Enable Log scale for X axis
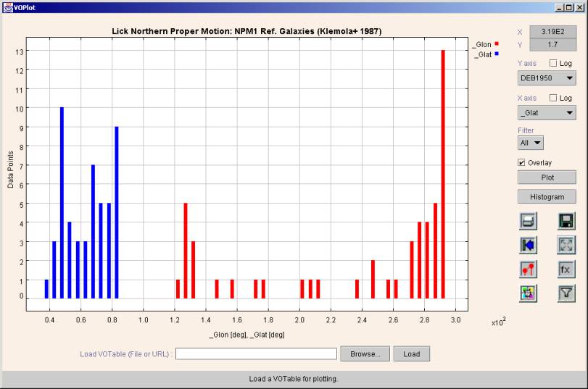Image resolution: width=588 pixels, height=389 pixels. pos(553,98)
